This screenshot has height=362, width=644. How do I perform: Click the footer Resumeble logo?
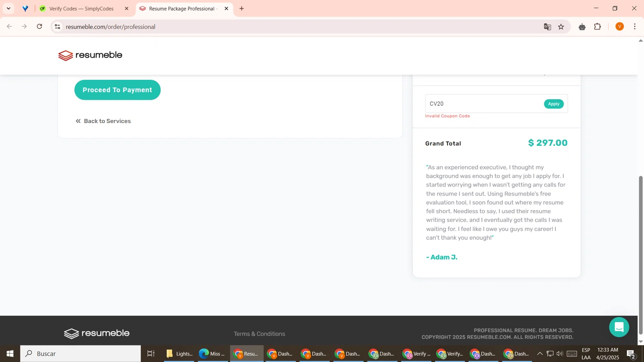pyautogui.click(x=97, y=333)
